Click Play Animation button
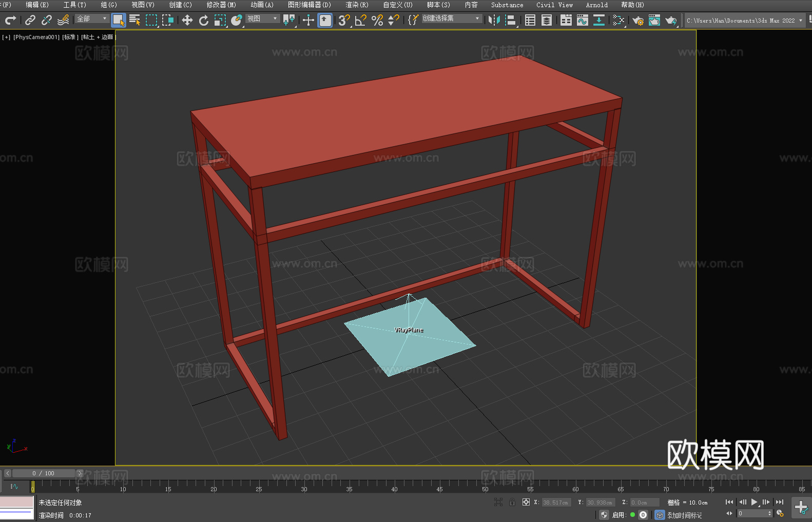Viewport: 812px width, 522px height. click(755, 502)
